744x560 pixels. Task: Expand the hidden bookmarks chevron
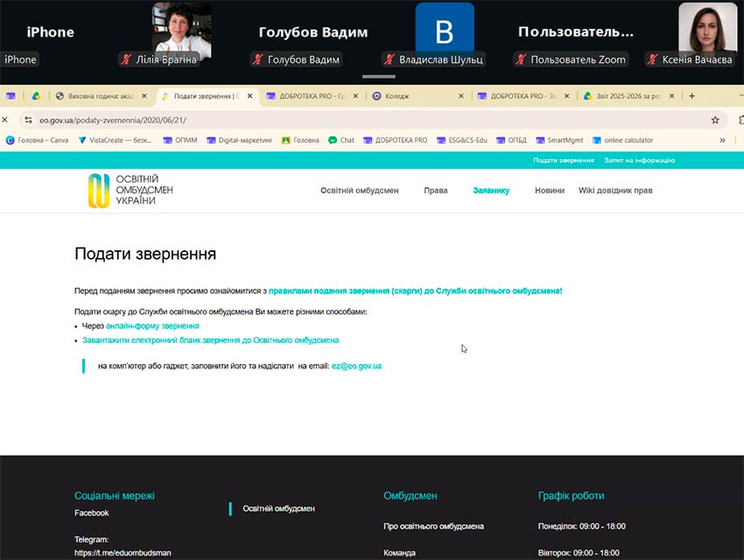coord(722,140)
